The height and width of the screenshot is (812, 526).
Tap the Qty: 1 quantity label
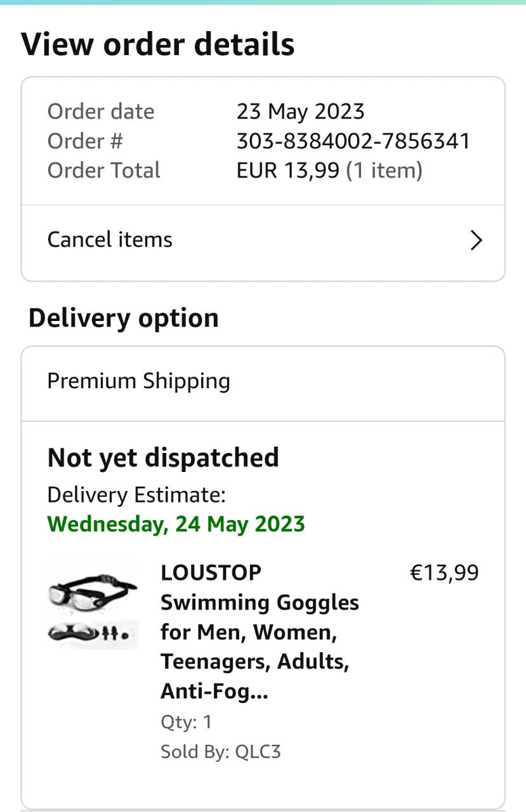coord(186,722)
